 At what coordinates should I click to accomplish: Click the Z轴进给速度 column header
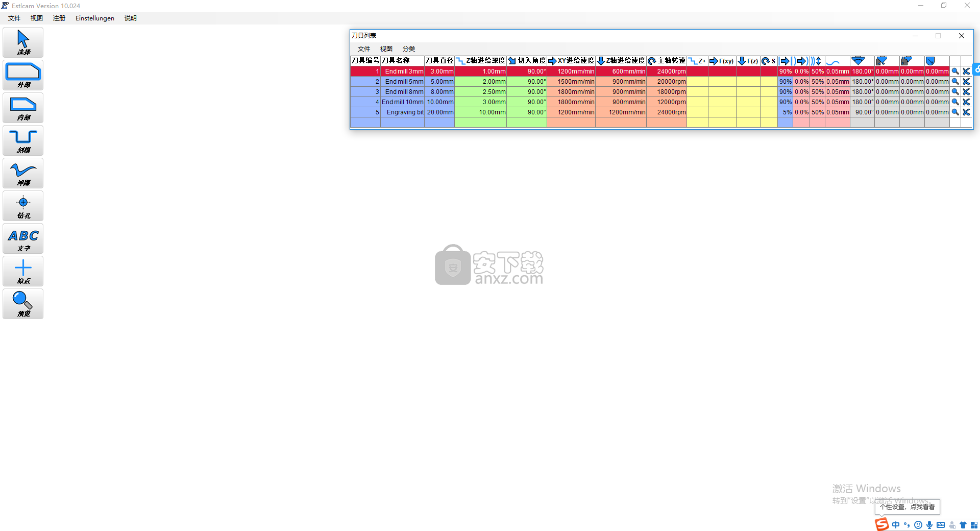[x=621, y=61]
